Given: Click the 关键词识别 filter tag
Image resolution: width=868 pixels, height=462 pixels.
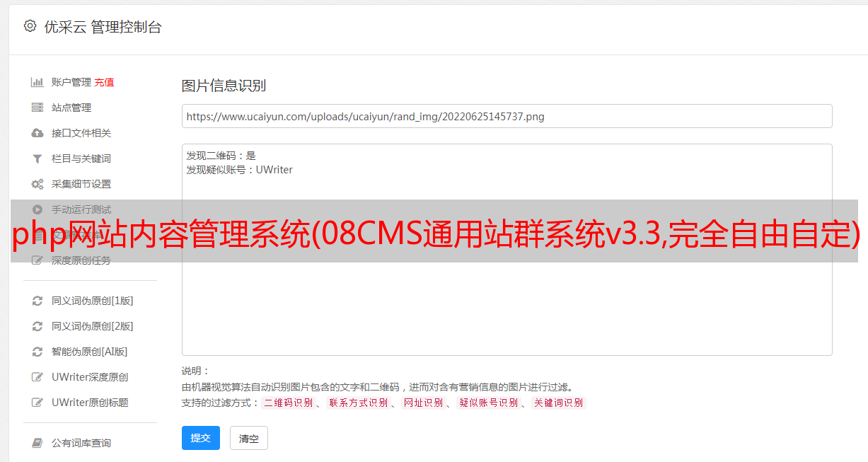Looking at the screenshot, I should pos(559,403).
